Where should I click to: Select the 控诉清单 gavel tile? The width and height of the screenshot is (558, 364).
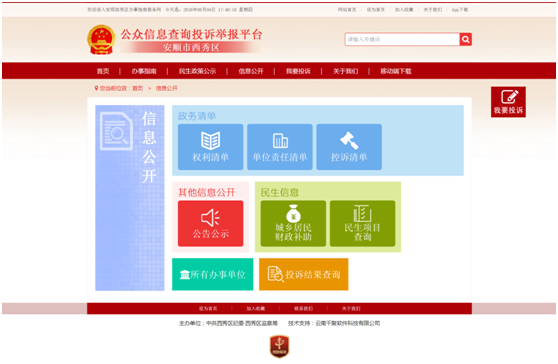coord(349,147)
